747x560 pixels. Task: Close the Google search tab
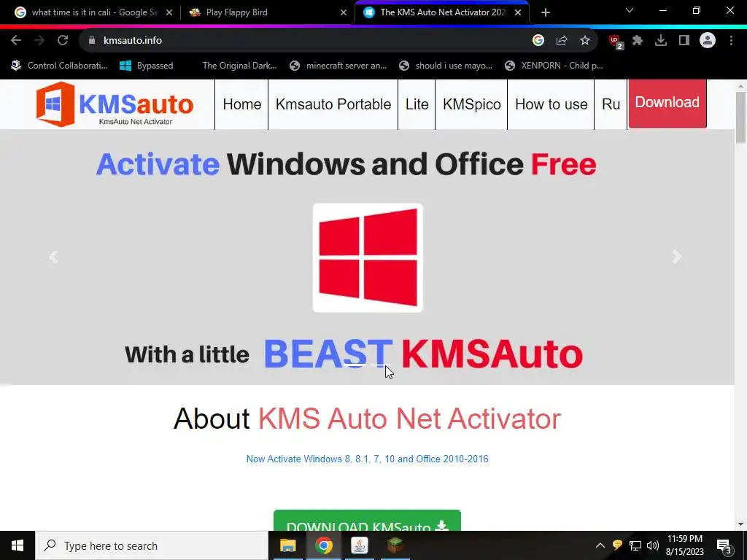click(169, 12)
